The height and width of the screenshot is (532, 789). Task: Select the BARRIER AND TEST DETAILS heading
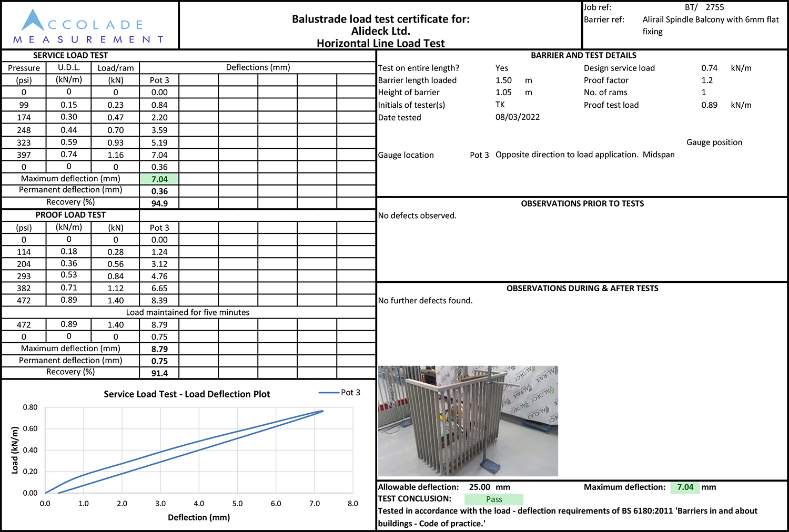coord(583,55)
